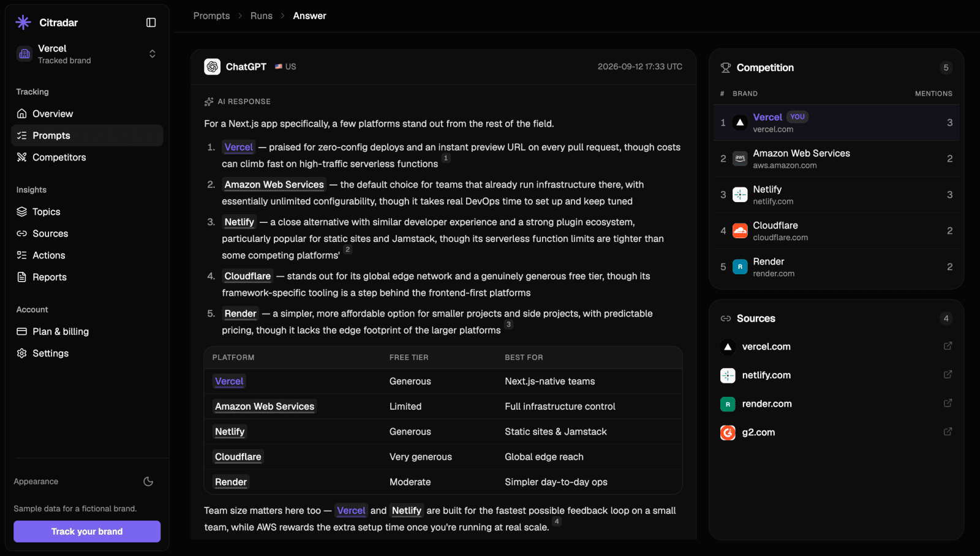
Task: Click the ChatGPT logo icon
Action: coord(213,67)
